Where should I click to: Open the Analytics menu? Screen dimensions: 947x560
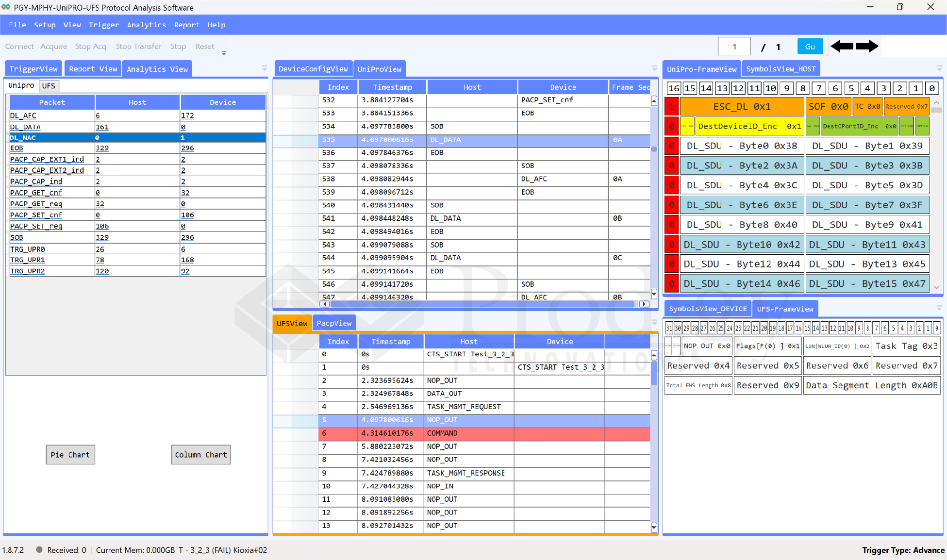(x=146, y=25)
